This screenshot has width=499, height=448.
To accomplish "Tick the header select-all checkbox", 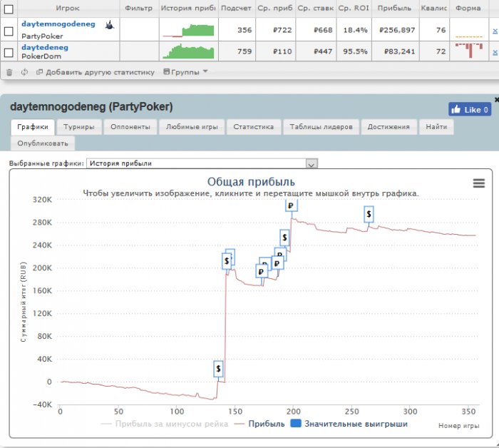I will (9, 9).
